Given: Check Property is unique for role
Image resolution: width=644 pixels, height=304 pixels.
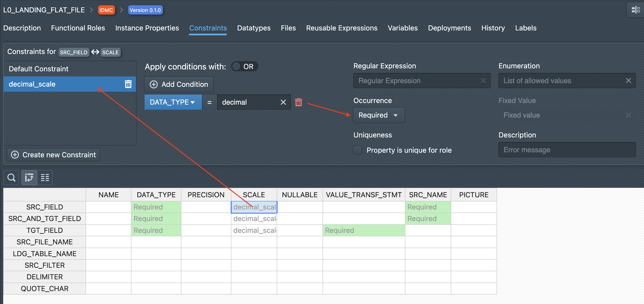Looking at the screenshot, I should click(x=357, y=150).
